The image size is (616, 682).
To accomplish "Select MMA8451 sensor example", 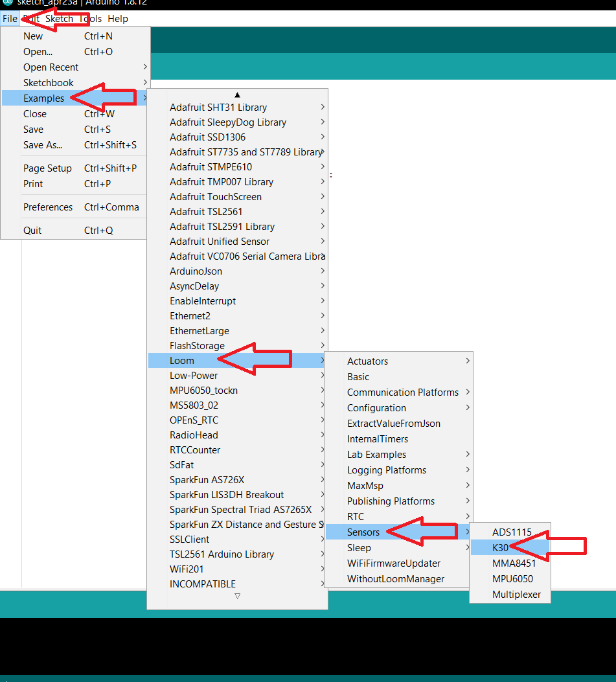I will pyautogui.click(x=510, y=563).
